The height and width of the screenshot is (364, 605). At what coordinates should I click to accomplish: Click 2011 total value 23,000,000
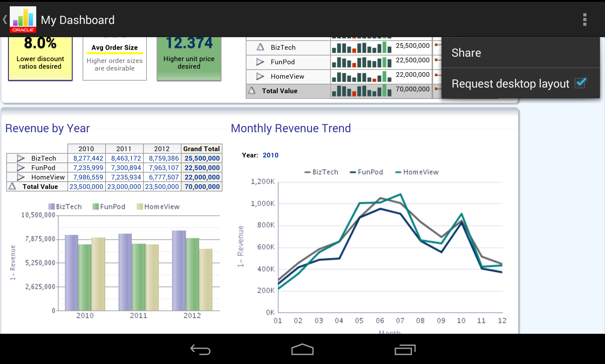[x=124, y=186]
